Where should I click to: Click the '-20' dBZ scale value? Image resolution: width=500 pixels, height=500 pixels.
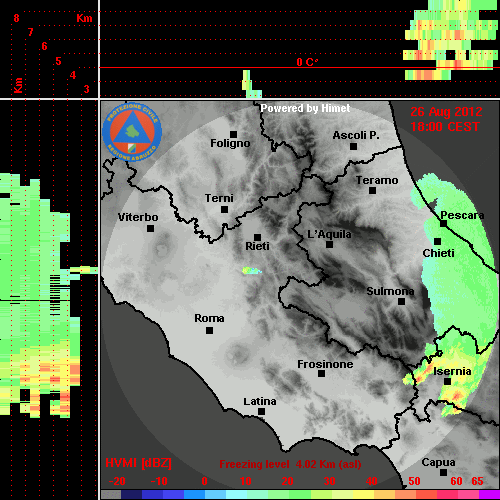[x=117, y=481]
